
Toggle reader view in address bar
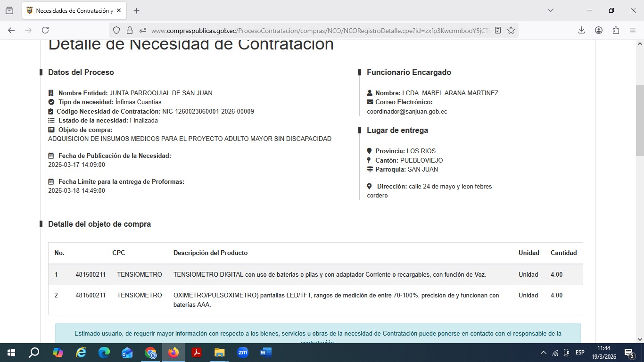click(498, 30)
